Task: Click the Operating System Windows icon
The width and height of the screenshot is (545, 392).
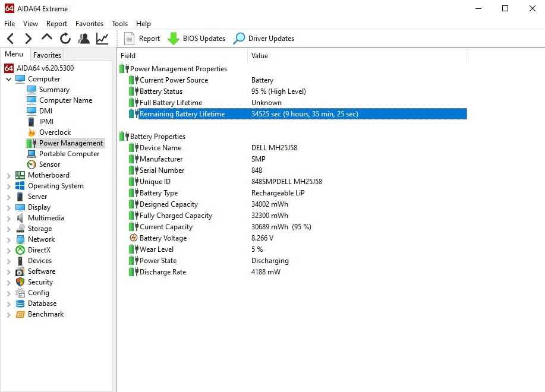Action: (x=20, y=186)
